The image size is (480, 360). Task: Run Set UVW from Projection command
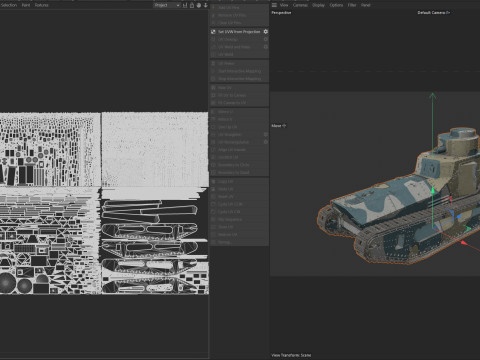click(239, 32)
